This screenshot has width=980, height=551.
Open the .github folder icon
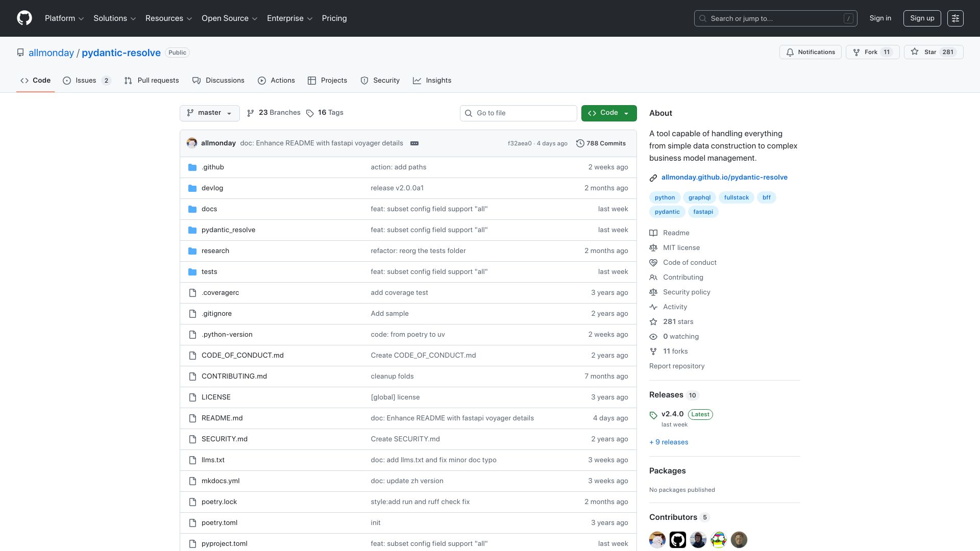192,167
